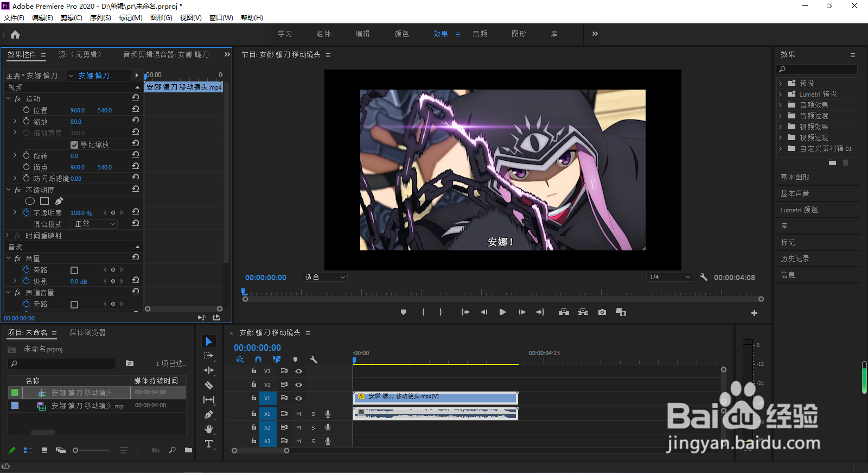The height and width of the screenshot is (473, 868).
Task: Select sequence 安娜 镰刀 移动镜头 in project
Action: 82,393
